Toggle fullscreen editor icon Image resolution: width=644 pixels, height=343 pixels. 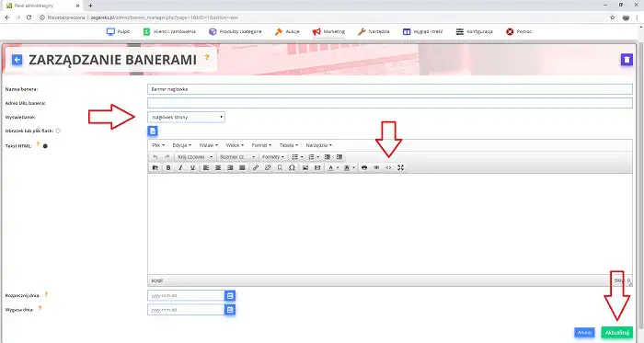click(400, 167)
